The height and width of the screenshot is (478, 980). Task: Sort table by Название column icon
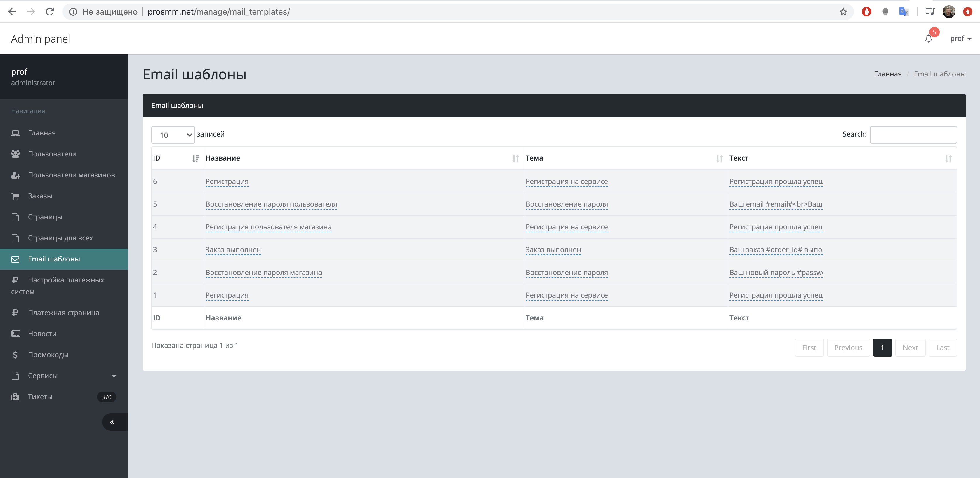coord(515,158)
